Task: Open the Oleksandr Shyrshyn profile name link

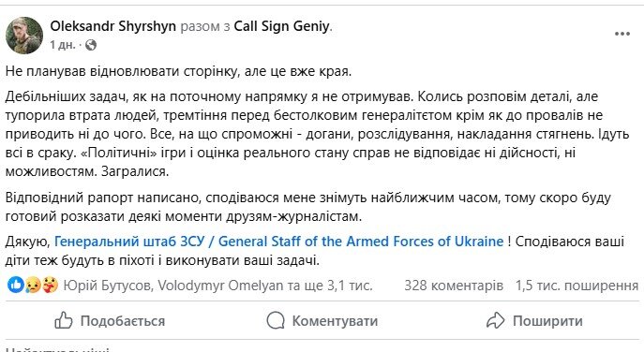Action: [x=112, y=26]
